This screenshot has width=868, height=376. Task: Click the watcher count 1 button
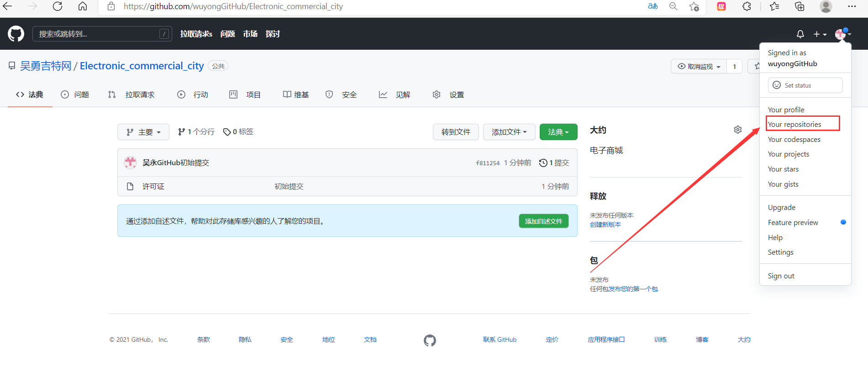tap(734, 67)
